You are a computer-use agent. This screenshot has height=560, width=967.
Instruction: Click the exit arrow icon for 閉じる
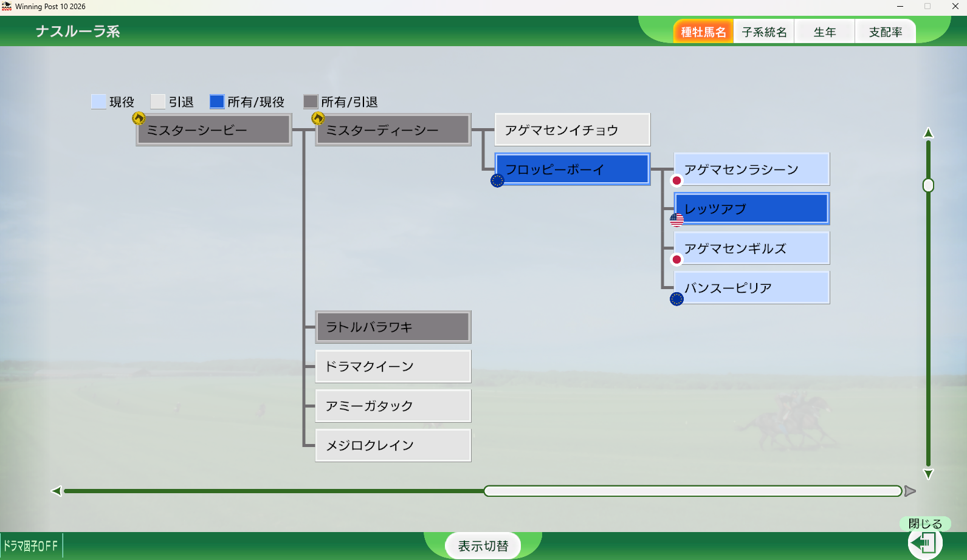[925, 542]
